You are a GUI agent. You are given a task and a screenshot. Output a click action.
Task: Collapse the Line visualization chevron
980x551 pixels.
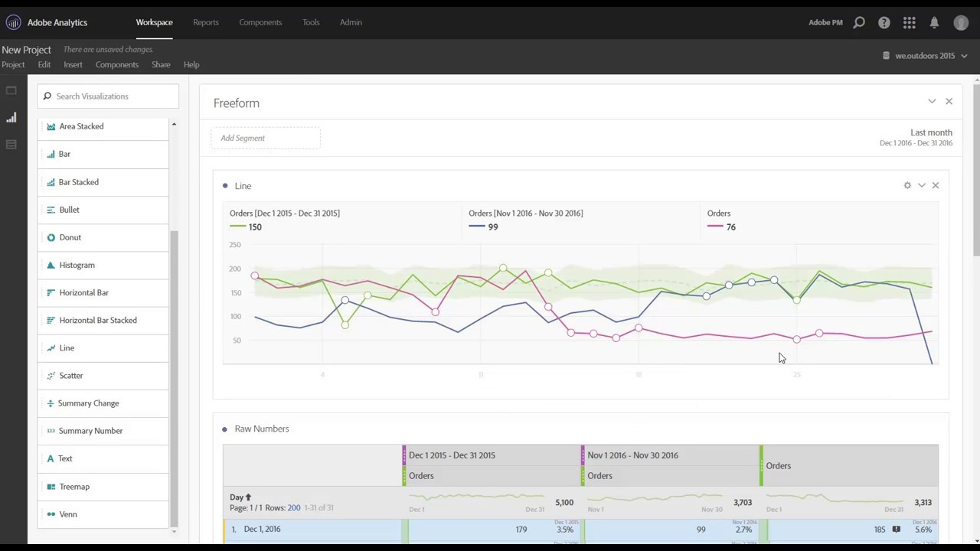922,185
